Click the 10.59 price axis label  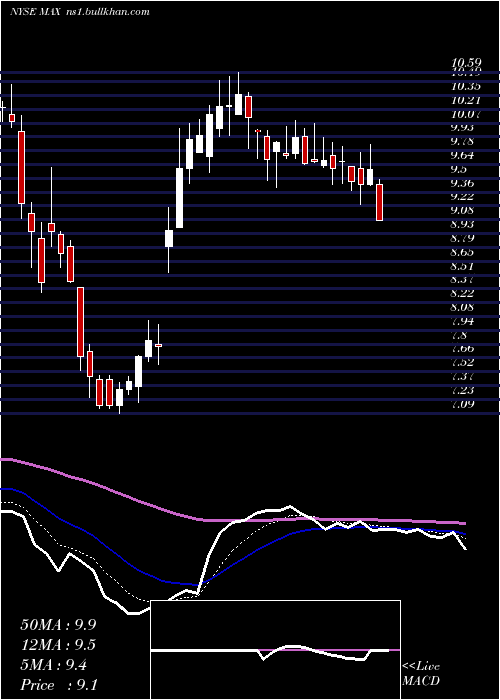(467, 64)
